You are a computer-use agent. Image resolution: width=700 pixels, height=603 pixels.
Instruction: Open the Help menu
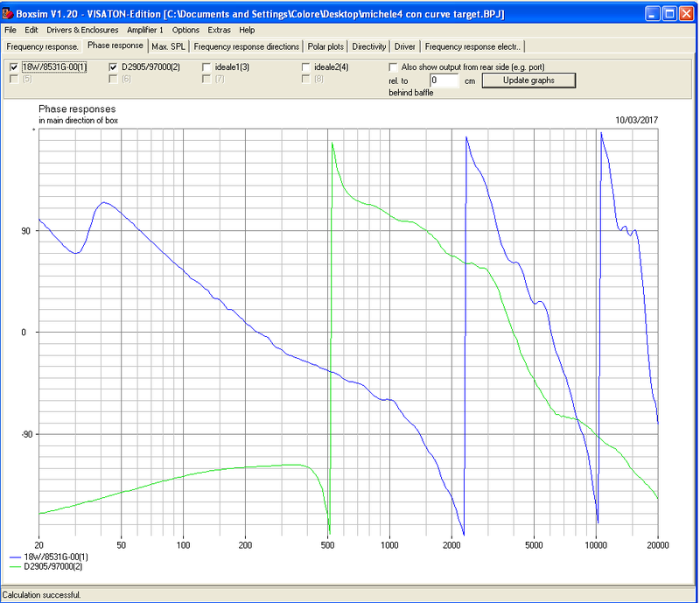coord(247,30)
